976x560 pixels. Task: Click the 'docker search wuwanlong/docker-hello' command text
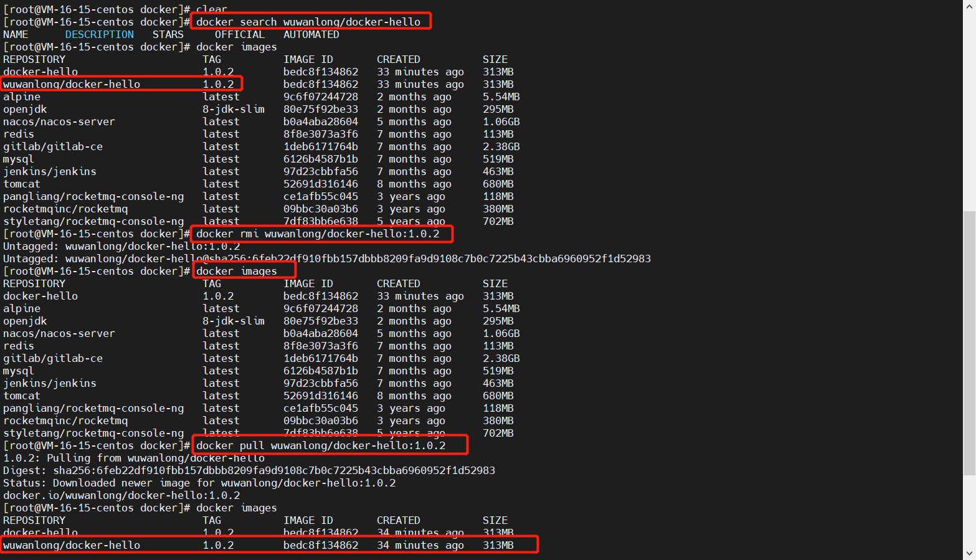pos(308,22)
